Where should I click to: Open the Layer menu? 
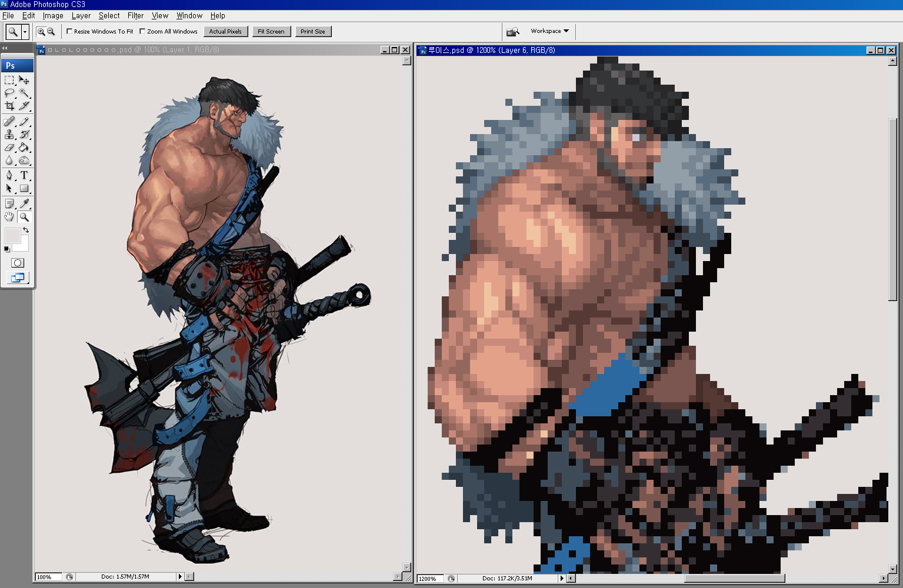pos(81,16)
